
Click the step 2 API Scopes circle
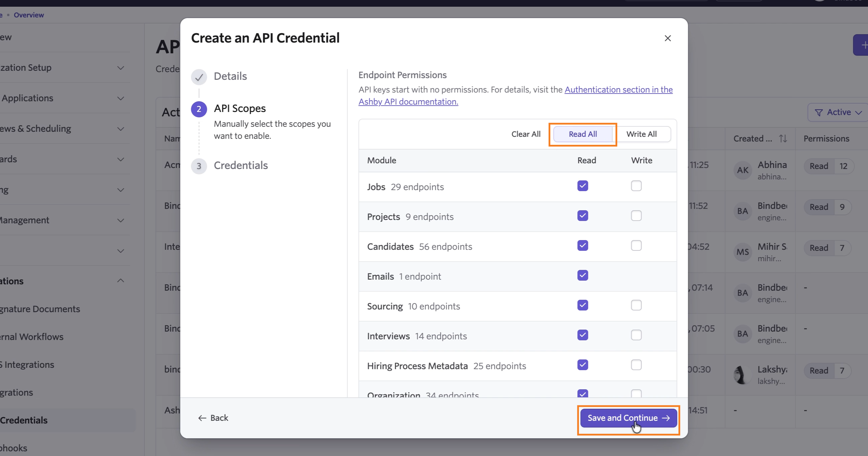(199, 109)
